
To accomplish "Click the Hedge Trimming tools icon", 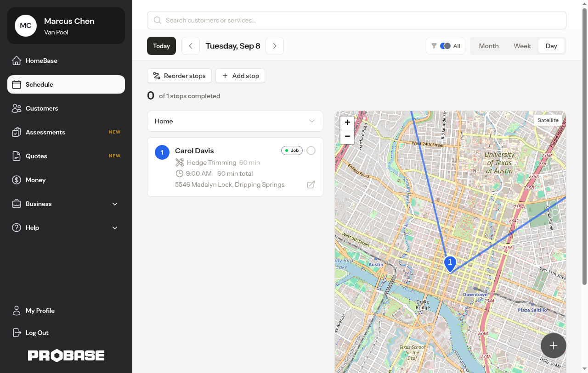I will click(x=180, y=162).
